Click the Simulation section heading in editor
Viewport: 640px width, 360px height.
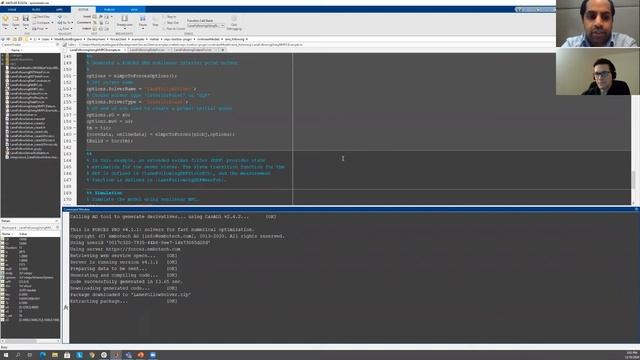[x=104, y=193]
